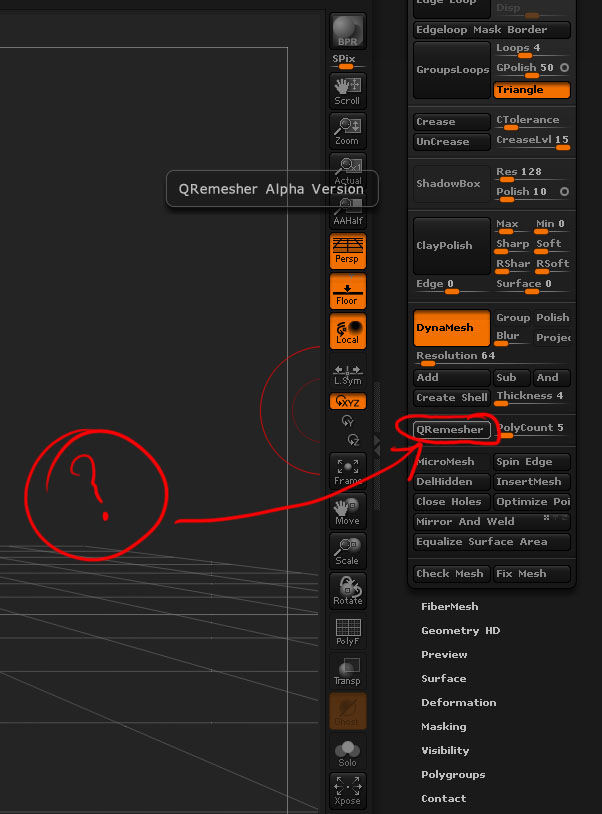
Task: Click the Close Holes button
Action: [452, 501]
